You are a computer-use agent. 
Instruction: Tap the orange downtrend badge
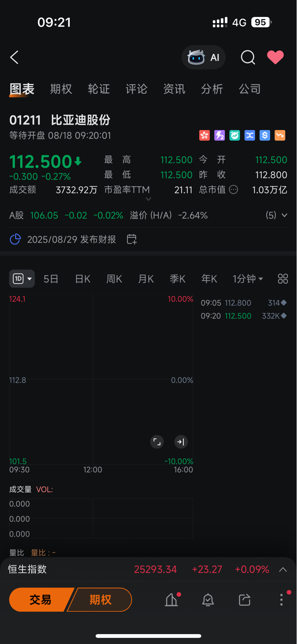280,135
